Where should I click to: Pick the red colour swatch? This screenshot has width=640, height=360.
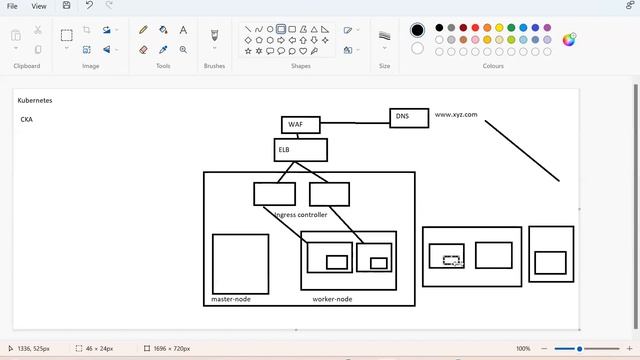coord(475,28)
